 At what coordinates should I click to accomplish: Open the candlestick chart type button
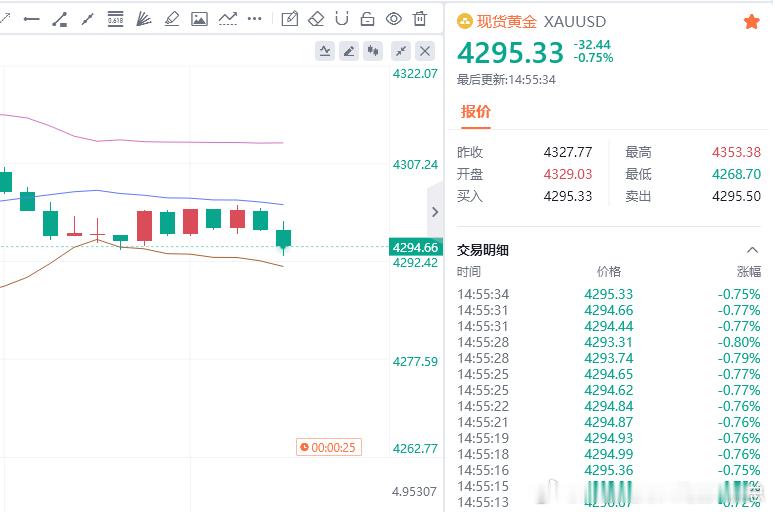[x=373, y=51]
